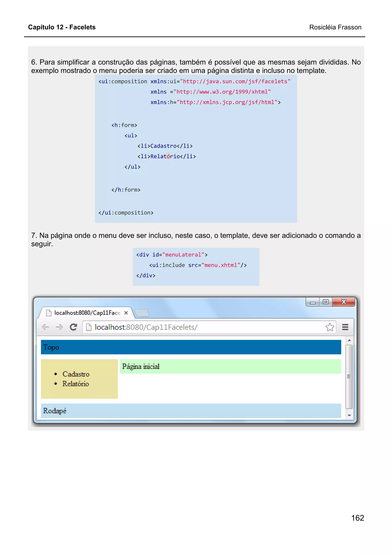Click the opening <h:form> code line
This screenshot has height=555, width=392.
124,125
